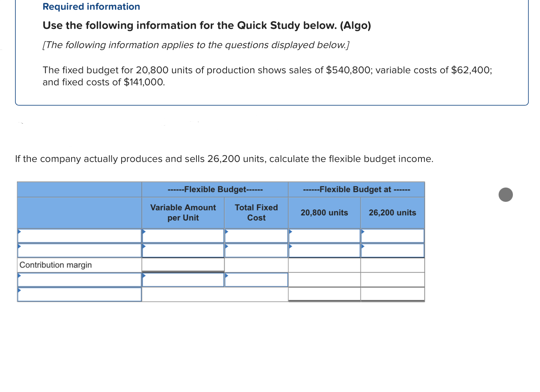
Task: Select Contribution margin cell under 26,200 units
Action: coord(392,265)
